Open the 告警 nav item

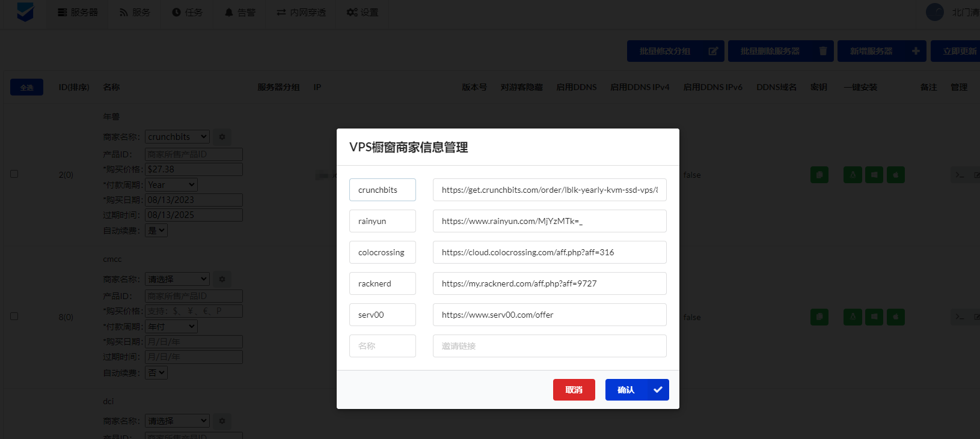tap(240, 12)
